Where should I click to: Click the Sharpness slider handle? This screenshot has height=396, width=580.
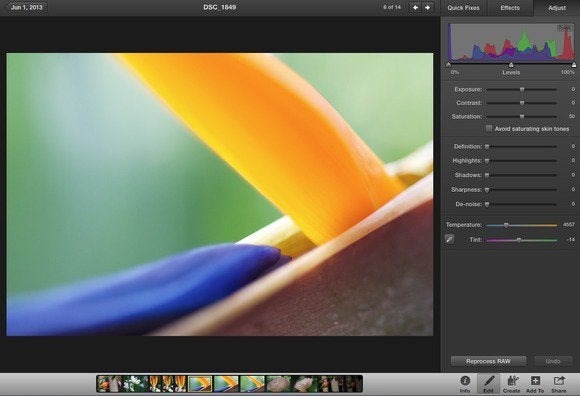(x=487, y=190)
